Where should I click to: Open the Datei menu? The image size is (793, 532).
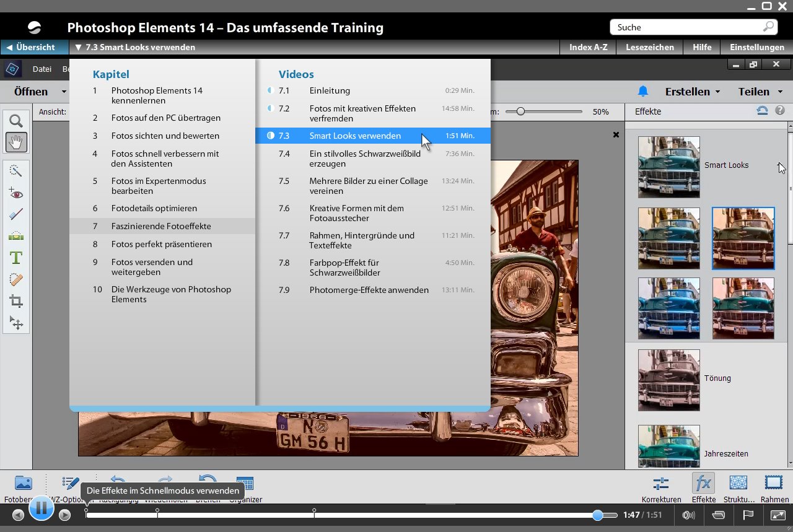pos(42,69)
